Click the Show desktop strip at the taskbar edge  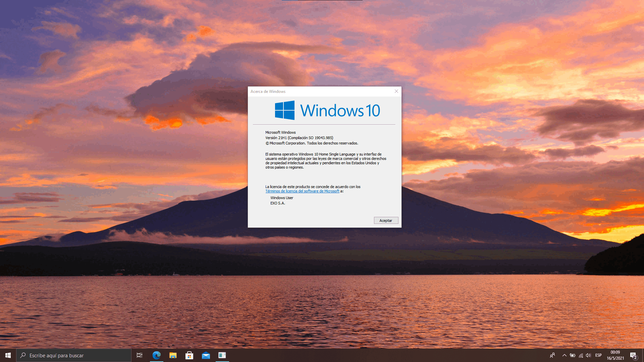pyautogui.click(x=643, y=355)
